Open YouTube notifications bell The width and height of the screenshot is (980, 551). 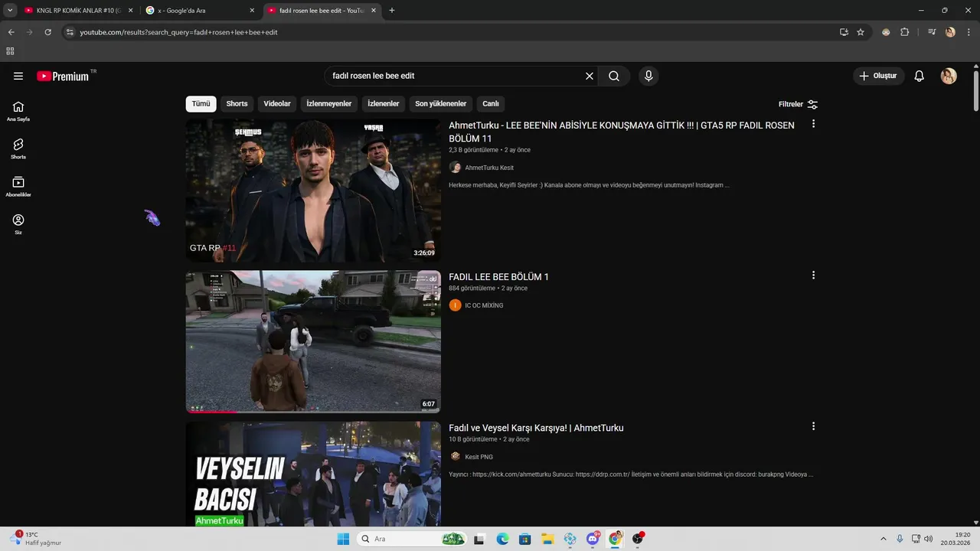pyautogui.click(x=920, y=76)
